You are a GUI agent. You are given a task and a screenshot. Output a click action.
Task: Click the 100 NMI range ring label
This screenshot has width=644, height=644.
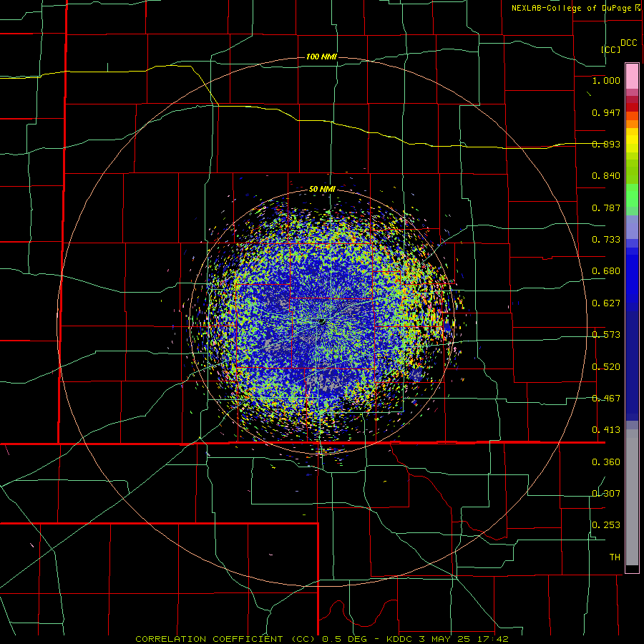click(321, 57)
